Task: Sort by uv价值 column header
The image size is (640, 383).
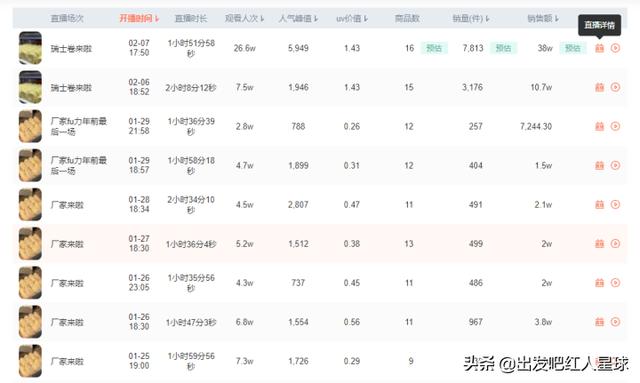Action: pos(352,18)
